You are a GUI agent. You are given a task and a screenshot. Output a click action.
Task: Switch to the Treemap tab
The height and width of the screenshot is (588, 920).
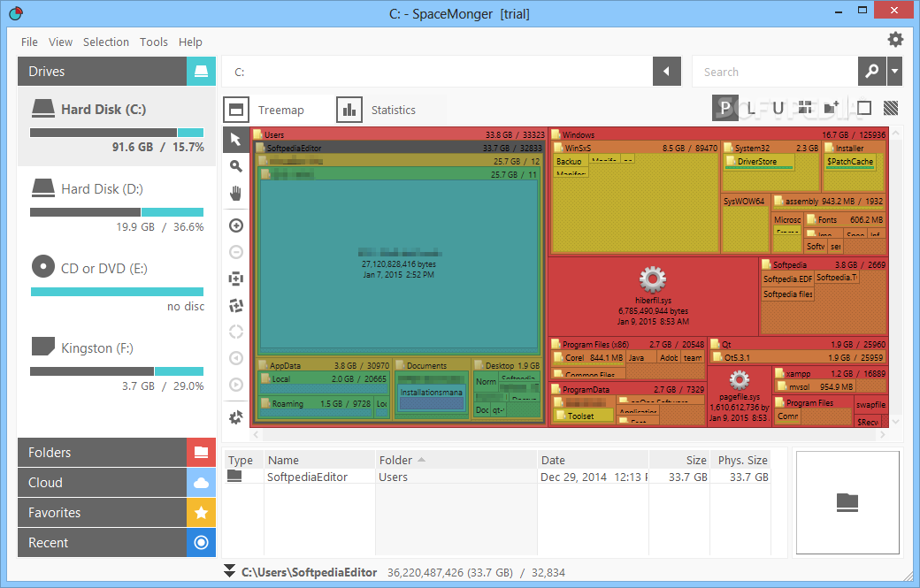[x=278, y=110]
